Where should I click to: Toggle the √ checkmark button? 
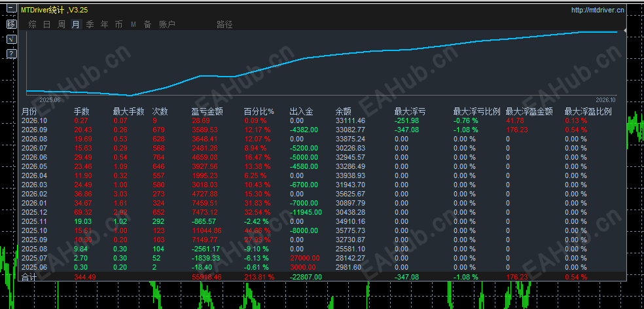12,39
